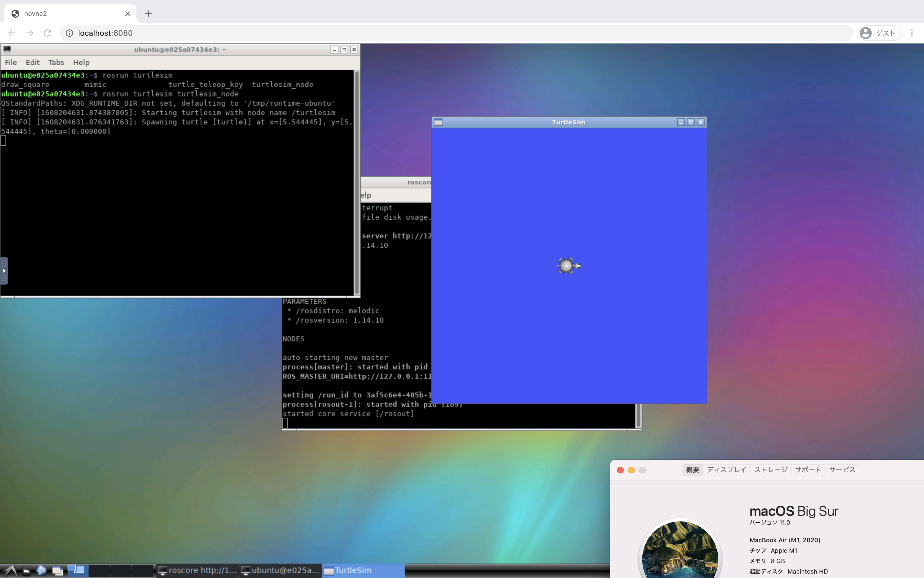Click the address bar showing localhost:6080

tap(456, 33)
